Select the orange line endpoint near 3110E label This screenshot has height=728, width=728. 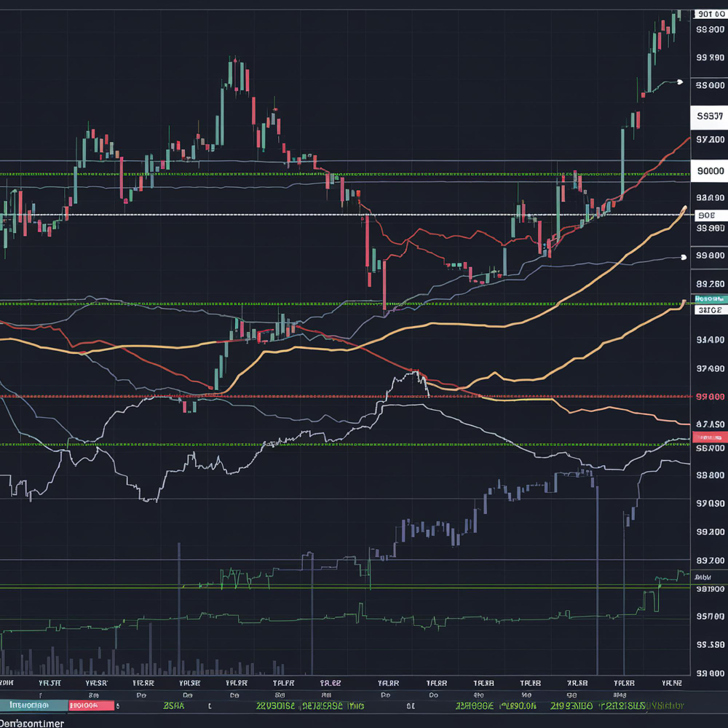coord(684,302)
